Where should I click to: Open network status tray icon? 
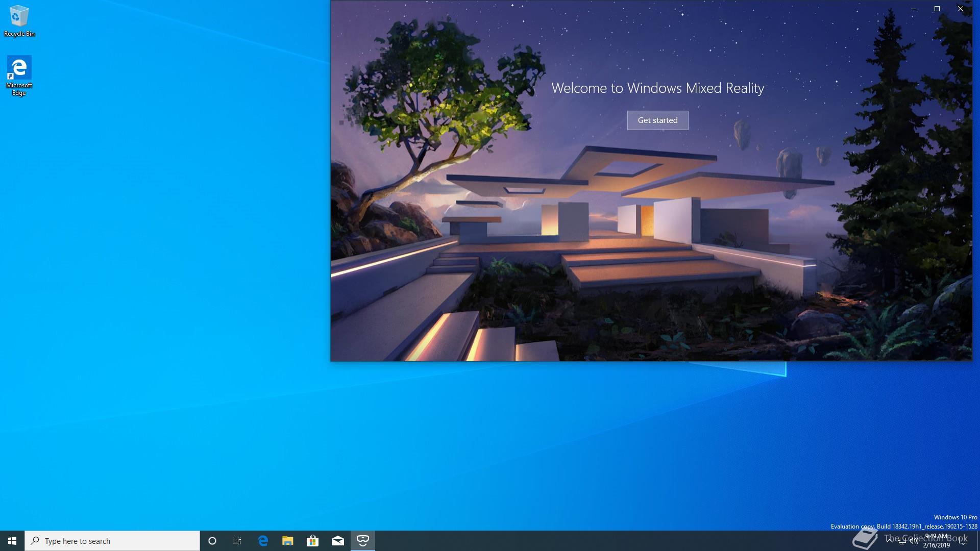click(x=902, y=541)
